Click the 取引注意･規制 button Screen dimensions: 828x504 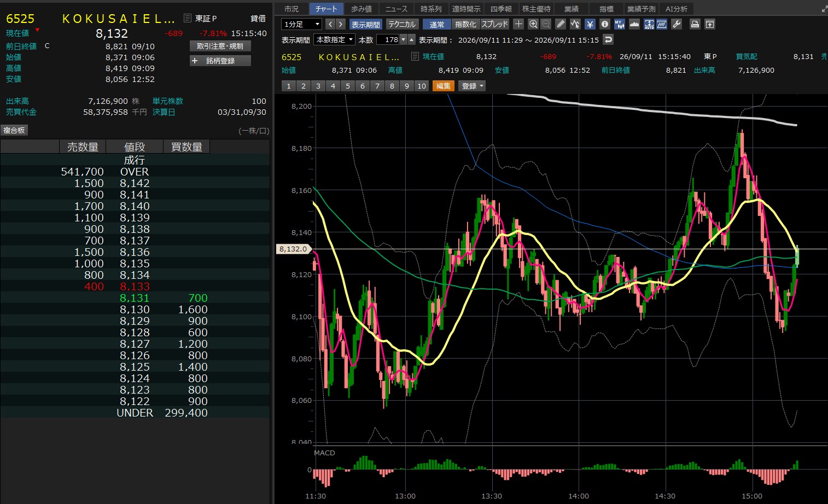[x=220, y=46]
